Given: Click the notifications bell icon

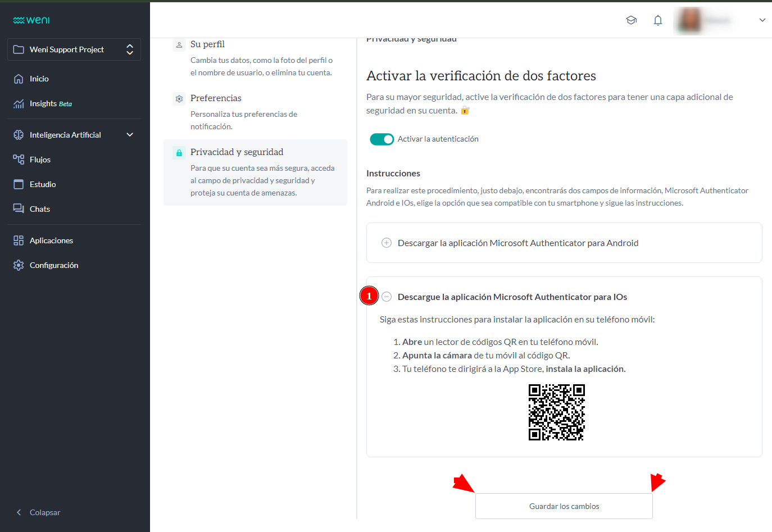Looking at the screenshot, I should coord(657,20).
